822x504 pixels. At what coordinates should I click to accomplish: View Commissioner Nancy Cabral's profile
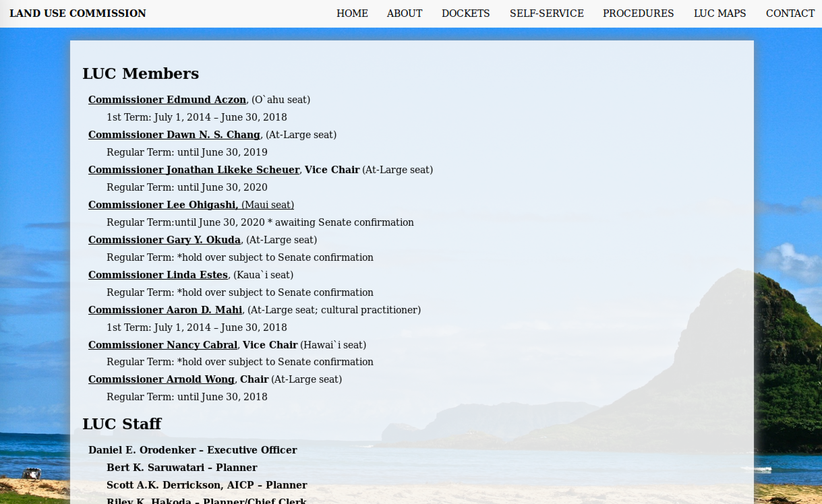(x=163, y=345)
